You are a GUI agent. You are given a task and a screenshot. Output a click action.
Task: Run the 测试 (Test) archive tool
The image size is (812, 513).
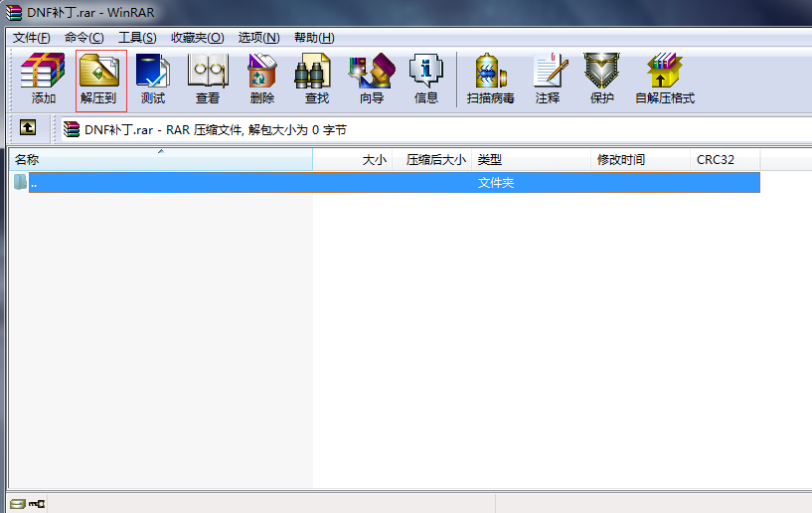click(x=153, y=80)
